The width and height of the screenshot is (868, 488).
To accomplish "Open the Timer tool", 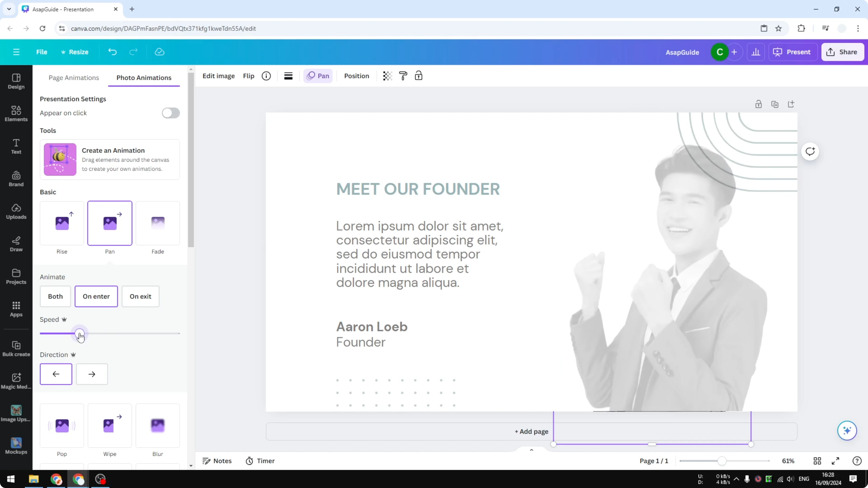I will [260, 461].
